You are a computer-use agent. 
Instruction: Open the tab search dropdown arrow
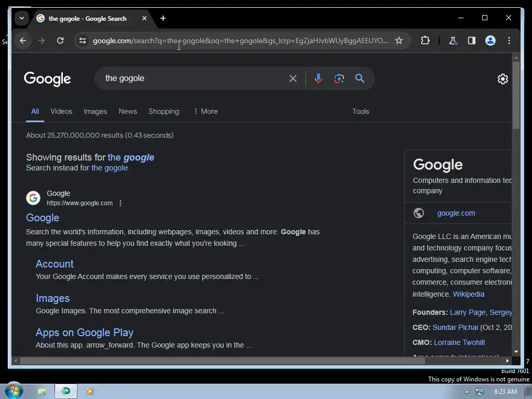pos(22,18)
